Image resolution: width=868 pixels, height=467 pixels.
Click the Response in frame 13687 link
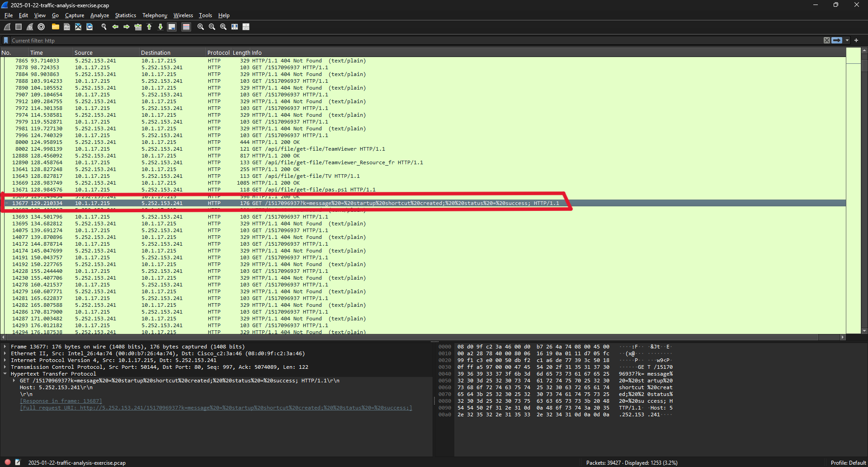pos(61,401)
